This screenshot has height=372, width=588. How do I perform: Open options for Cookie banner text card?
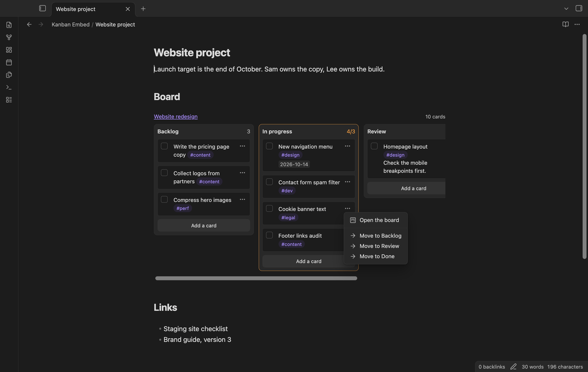click(347, 209)
